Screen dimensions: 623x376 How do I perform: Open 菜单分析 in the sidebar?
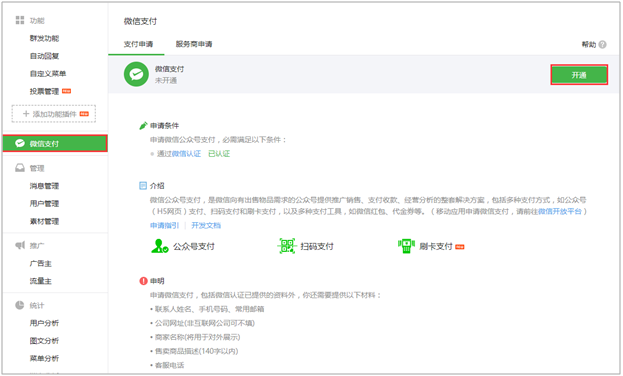click(44, 358)
